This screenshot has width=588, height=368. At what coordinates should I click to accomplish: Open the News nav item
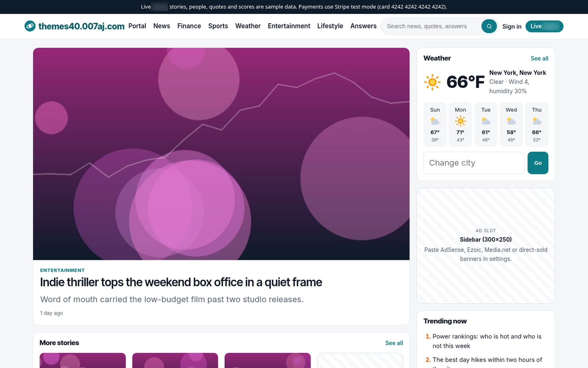click(162, 26)
